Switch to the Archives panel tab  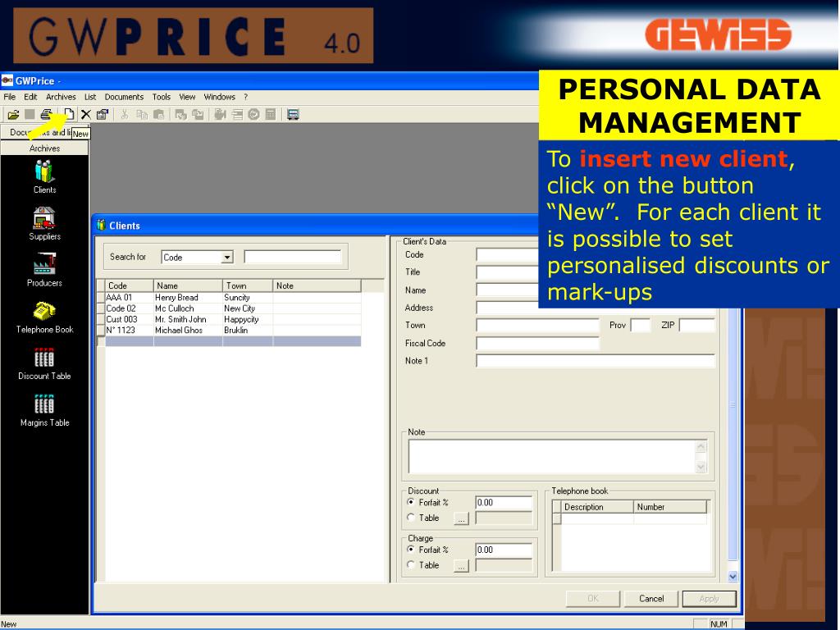click(44, 148)
